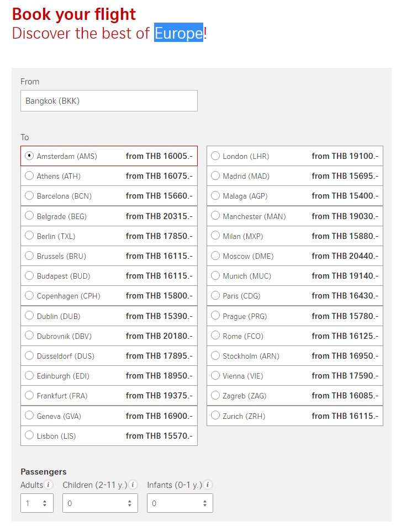
Task: Select Moscow (DME) destination
Action: 215,256
